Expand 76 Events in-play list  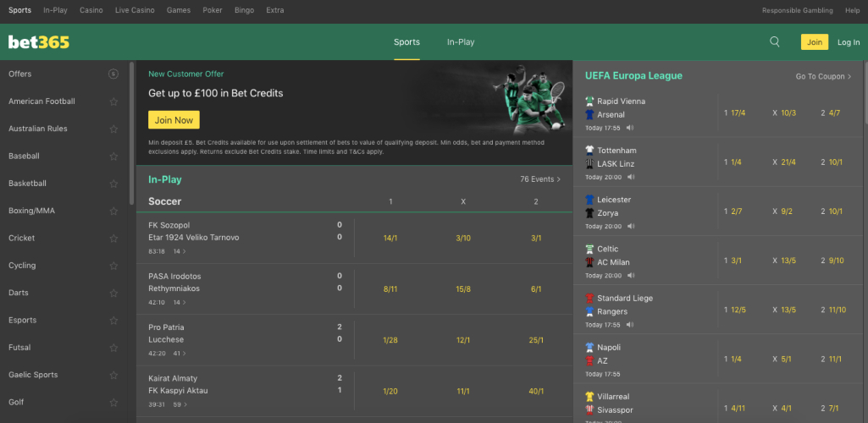tap(540, 179)
